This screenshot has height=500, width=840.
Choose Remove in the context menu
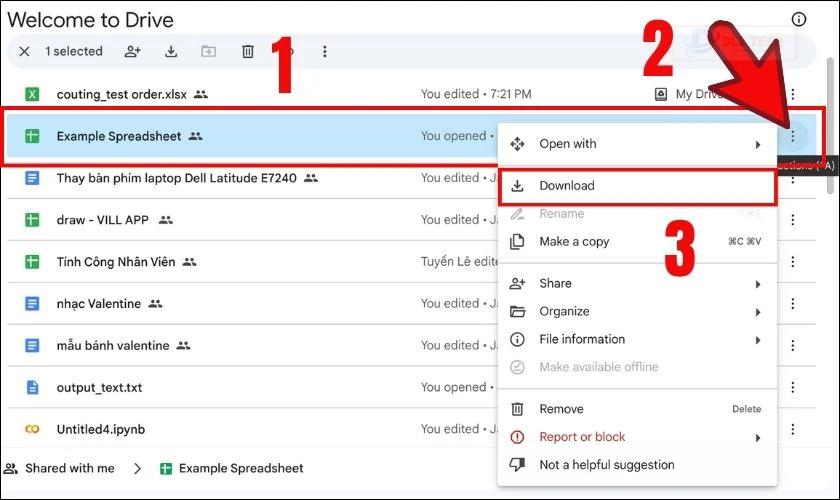[638, 409]
